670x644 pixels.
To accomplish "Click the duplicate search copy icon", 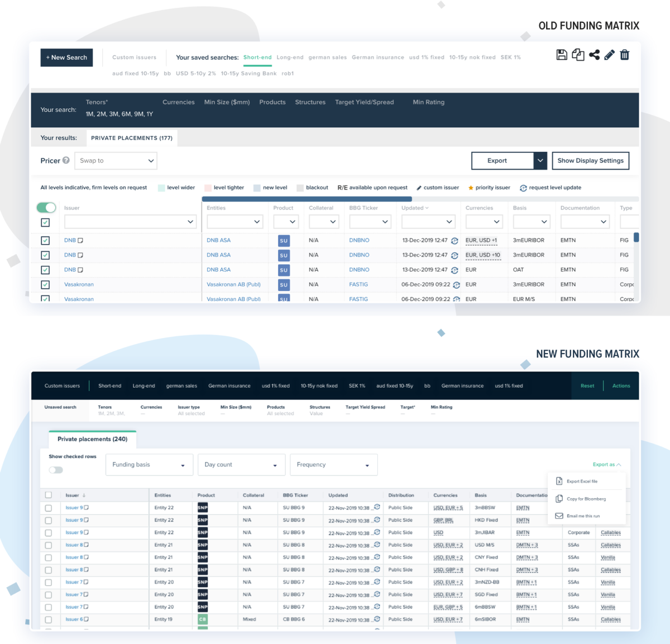I will point(578,55).
